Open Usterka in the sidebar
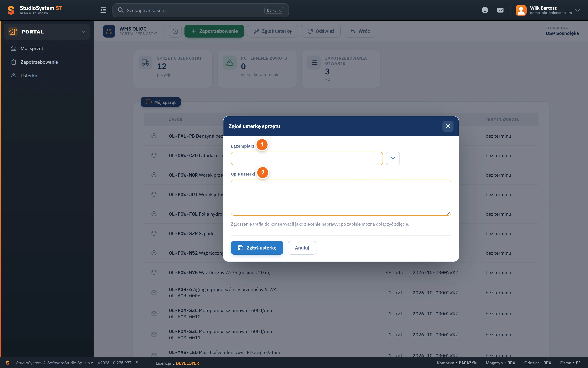The height and width of the screenshot is (368, 588). (29, 76)
